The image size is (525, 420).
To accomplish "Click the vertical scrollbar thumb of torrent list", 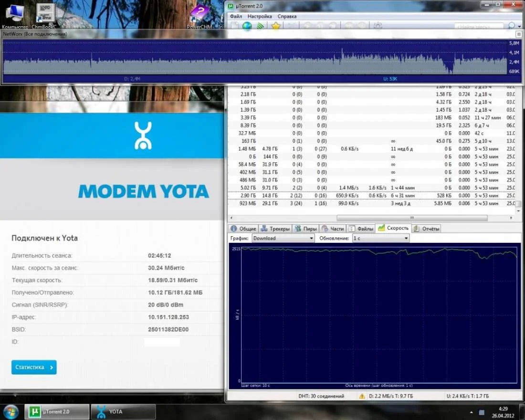I will pyautogui.click(x=518, y=204).
